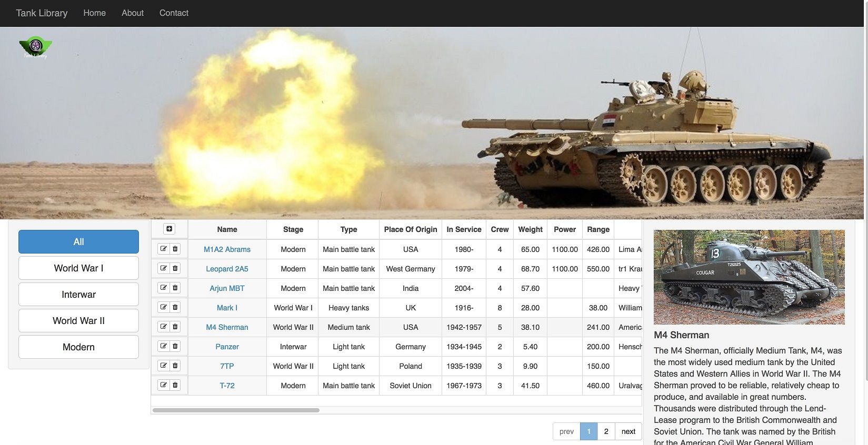
Task: Click the Soviet Union origin cell
Action: click(411, 386)
